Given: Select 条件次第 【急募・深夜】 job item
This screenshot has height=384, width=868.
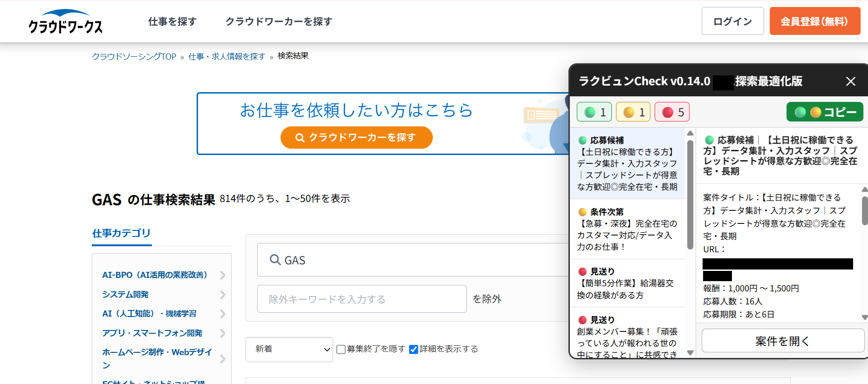Looking at the screenshot, I should (627, 229).
